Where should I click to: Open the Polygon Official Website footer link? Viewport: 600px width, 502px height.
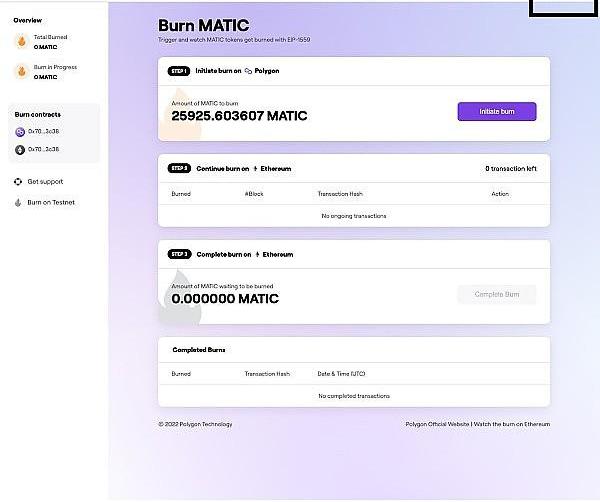[x=437, y=424]
